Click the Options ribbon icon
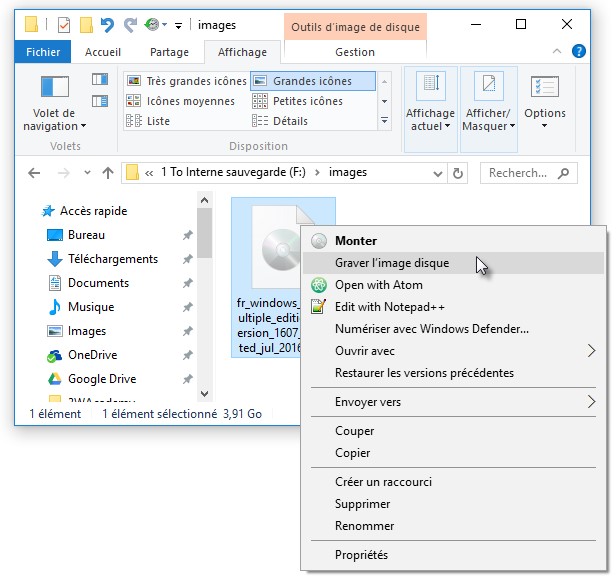The image size is (616, 581). point(545,101)
